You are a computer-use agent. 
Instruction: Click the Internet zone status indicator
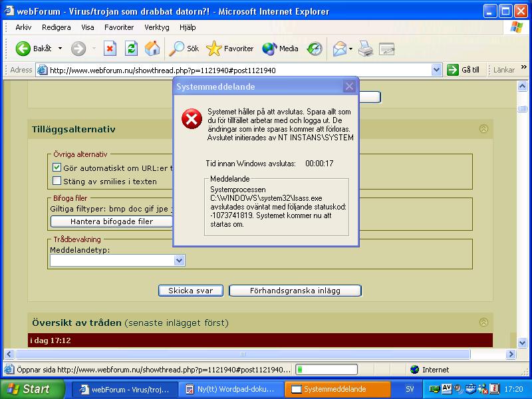(x=430, y=370)
